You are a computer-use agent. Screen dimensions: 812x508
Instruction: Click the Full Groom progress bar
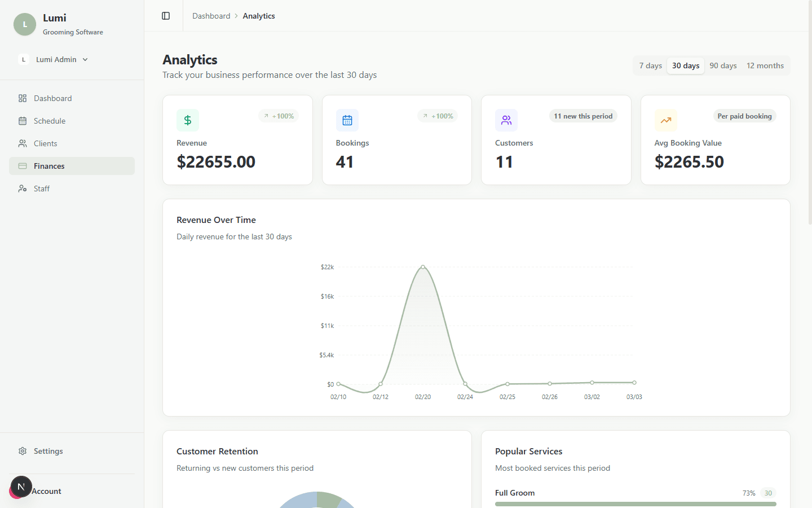pyautogui.click(x=636, y=503)
